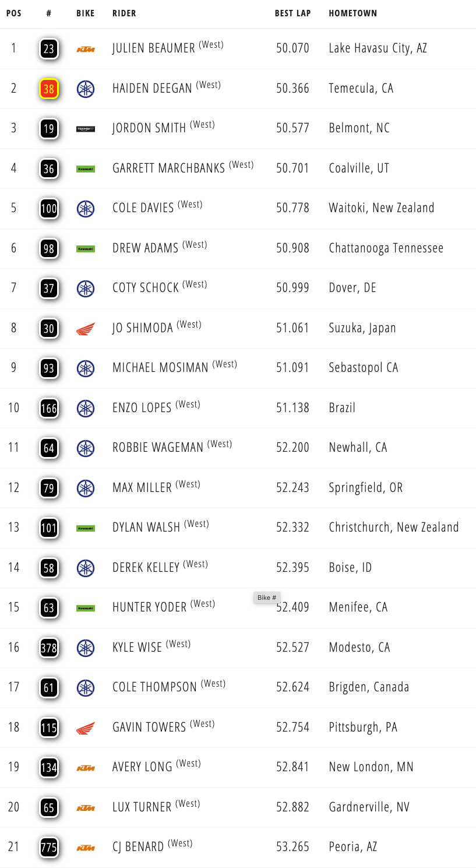Click the number 378 badge for Kyle Wise

pyautogui.click(x=49, y=648)
